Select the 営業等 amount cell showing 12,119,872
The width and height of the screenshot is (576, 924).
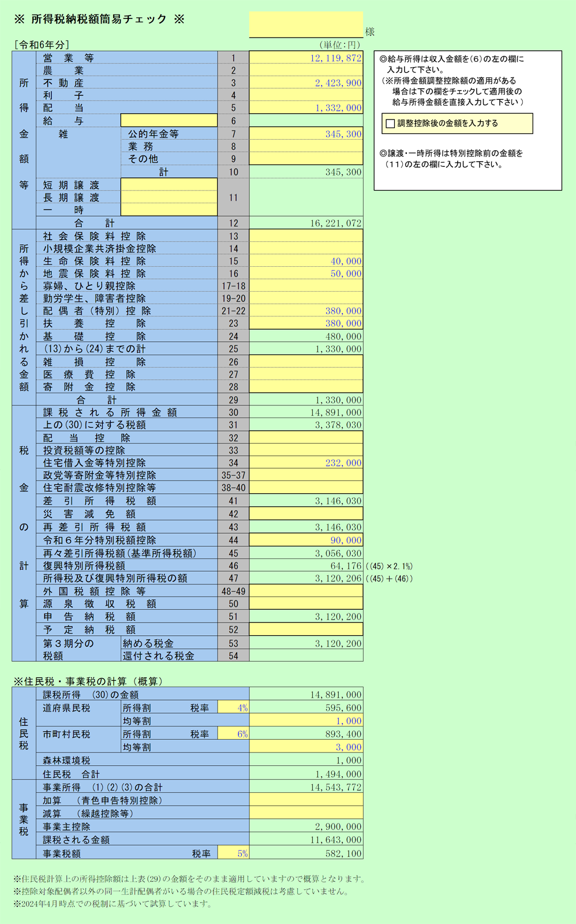[x=306, y=58]
